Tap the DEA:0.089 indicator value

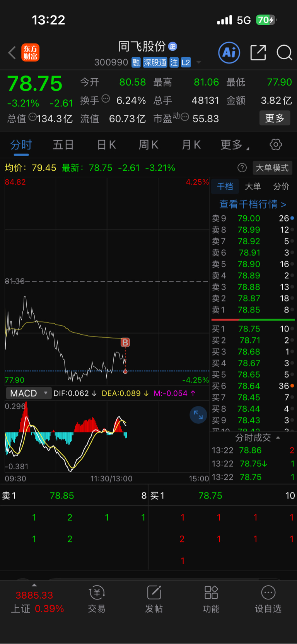point(125,393)
